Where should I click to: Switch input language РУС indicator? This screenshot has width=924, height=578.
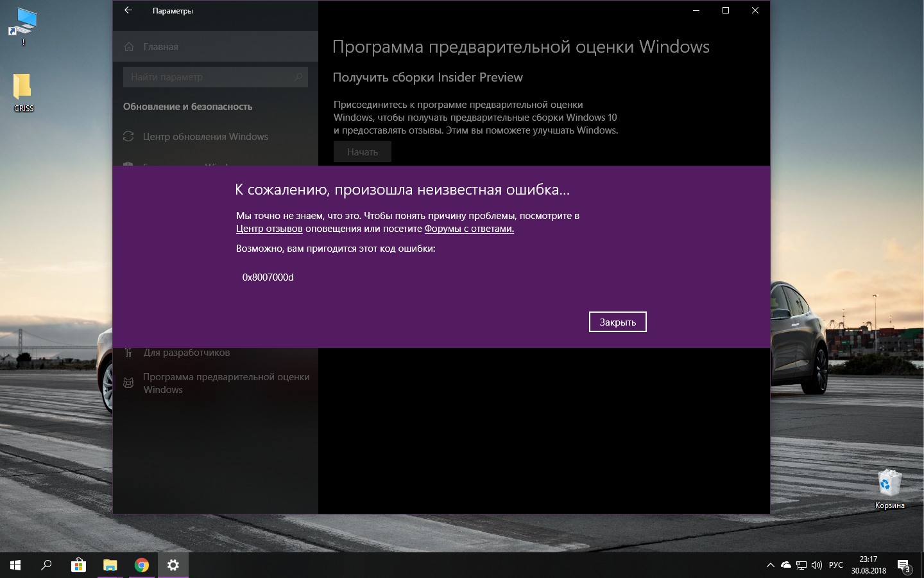point(836,565)
